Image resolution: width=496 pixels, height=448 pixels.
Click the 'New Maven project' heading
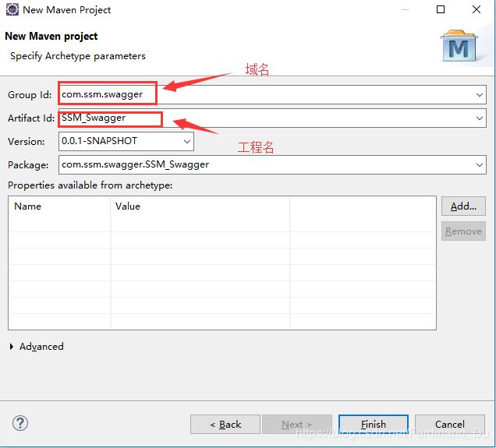click(51, 37)
